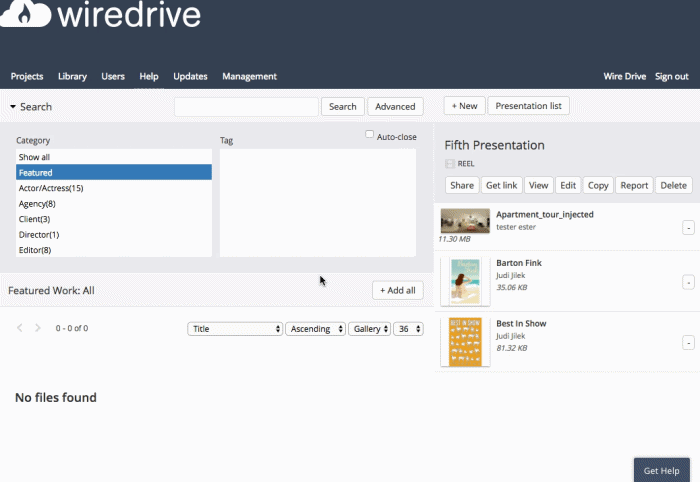The height and width of the screenshot is (482, 700).
Task: Open the Management menu
Action: pos(250,76)
